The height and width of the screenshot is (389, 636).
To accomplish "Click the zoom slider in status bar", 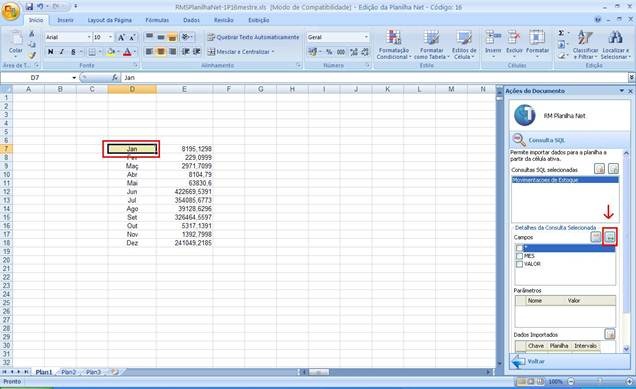I will coord(599,381).
